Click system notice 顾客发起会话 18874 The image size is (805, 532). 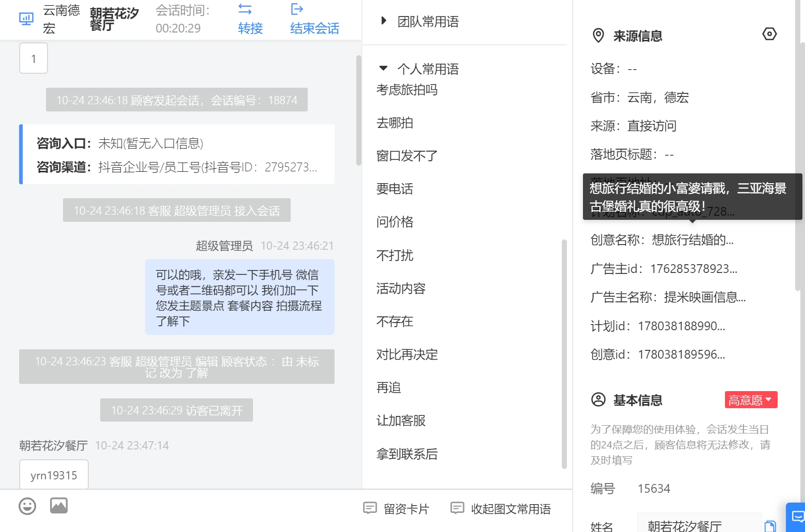pyautogui.click(x=177, y=100)
